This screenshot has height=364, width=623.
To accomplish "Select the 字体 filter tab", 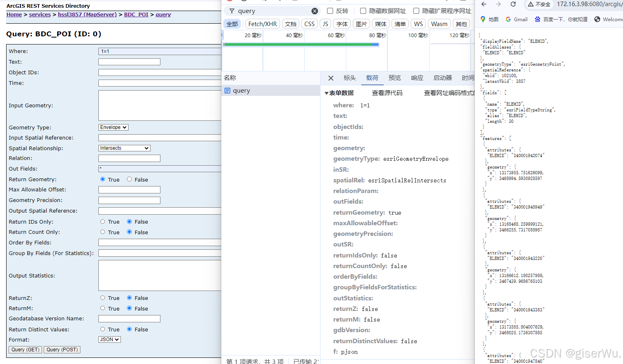I will [x=342, y=24].
